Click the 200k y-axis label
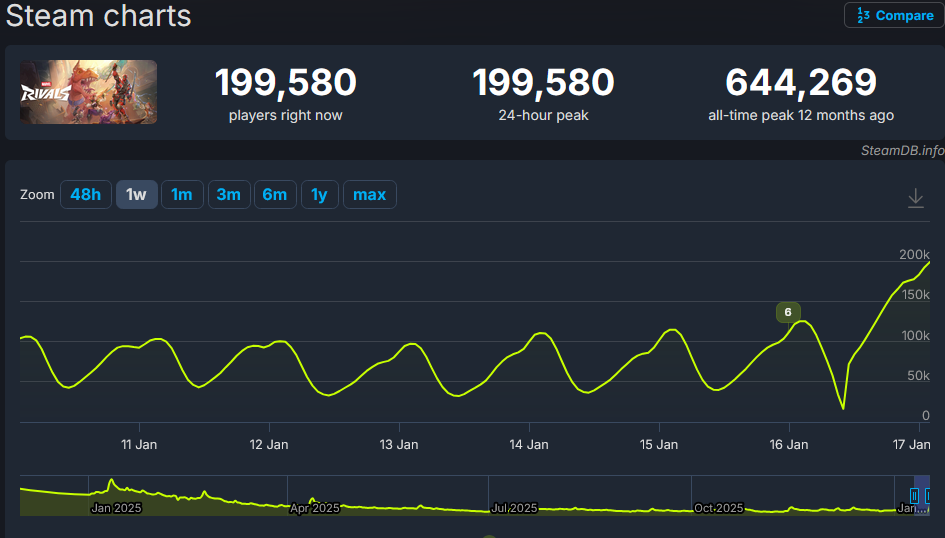Screen dimensions: 945x538 [914, 254]
